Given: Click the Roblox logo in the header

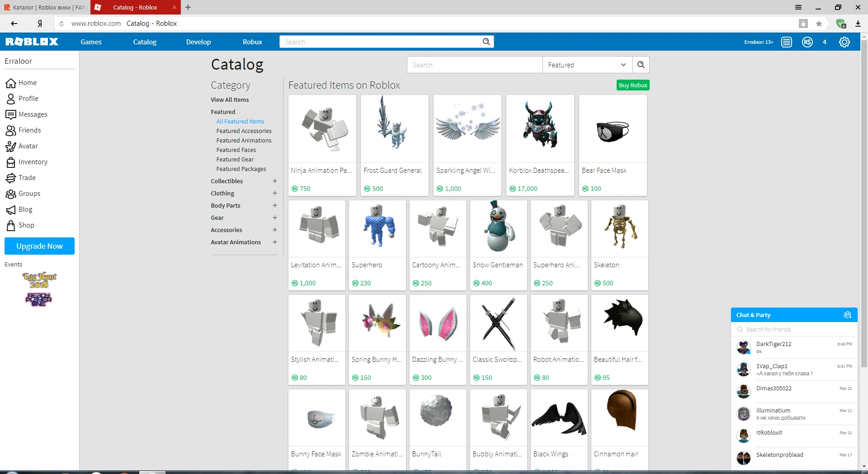Looking at the screenshot, I should [32, 42].
